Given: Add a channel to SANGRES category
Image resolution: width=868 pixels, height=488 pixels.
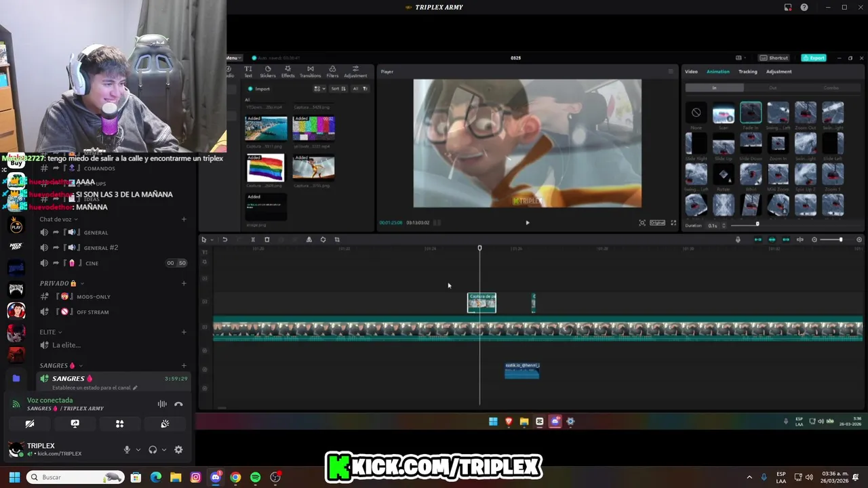Looking at the screenshot, I should tap(184, 365).
